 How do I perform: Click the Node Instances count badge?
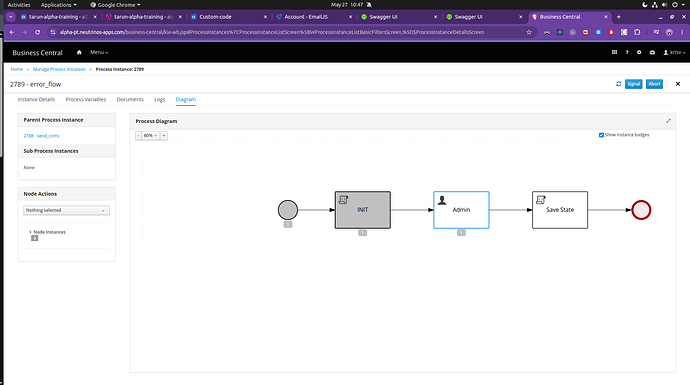(x=34, y=238)
